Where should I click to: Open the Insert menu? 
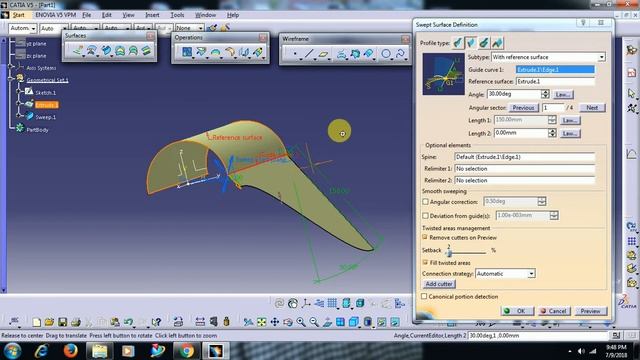152,15
